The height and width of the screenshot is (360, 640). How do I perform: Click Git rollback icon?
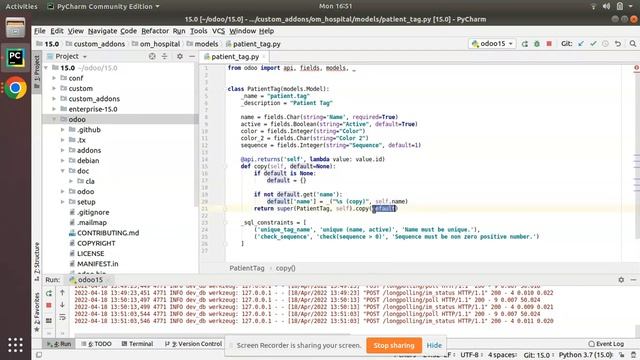[x=618, y=44]
